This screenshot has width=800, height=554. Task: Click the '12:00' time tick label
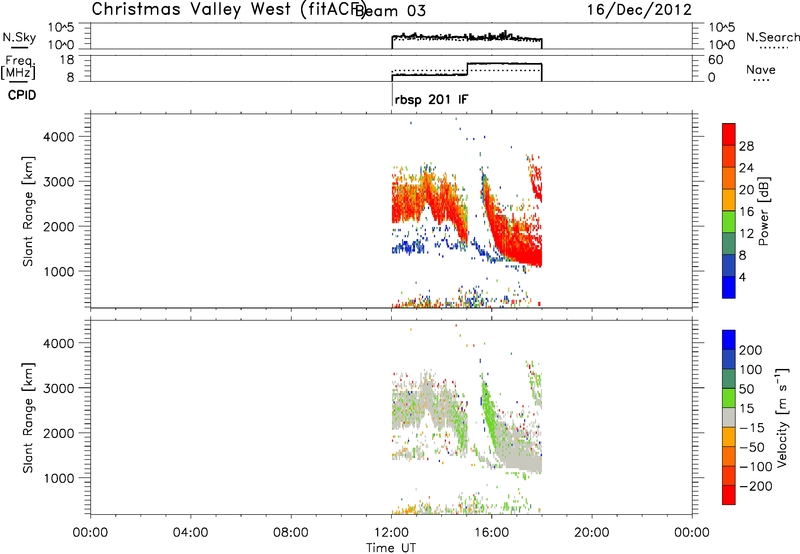[391, 533]
